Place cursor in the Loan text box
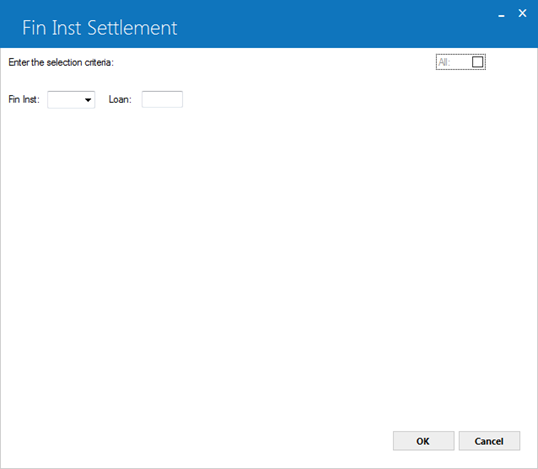Screen dimensions: 538x469 pyautogui.click(x=162, y=99)
